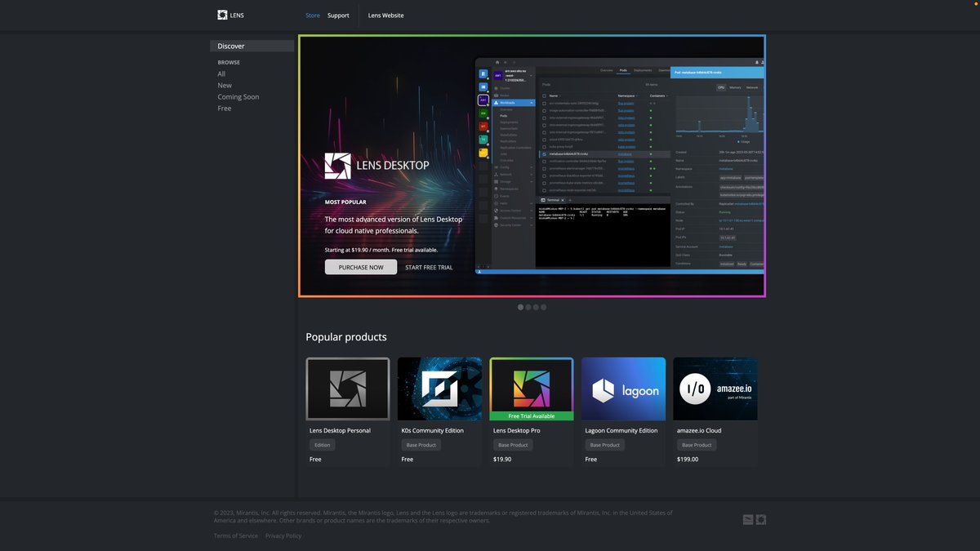Click the Lens Desktop Pro title
Screen dimensions: 980x551
(x=517, y=430)
